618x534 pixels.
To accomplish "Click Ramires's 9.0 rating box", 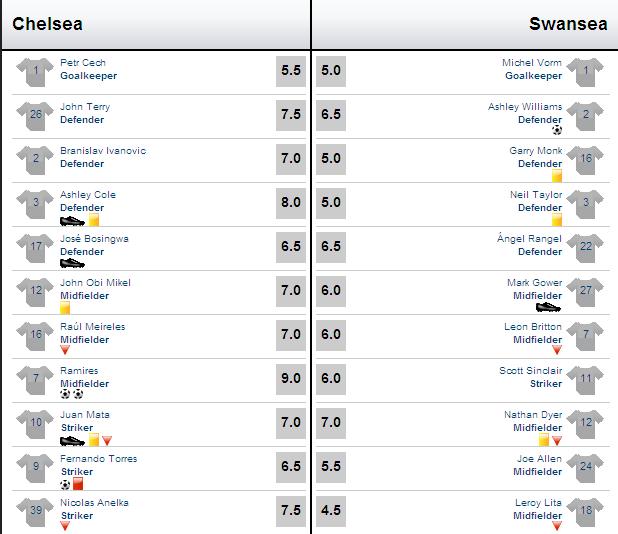I will 291,378.
